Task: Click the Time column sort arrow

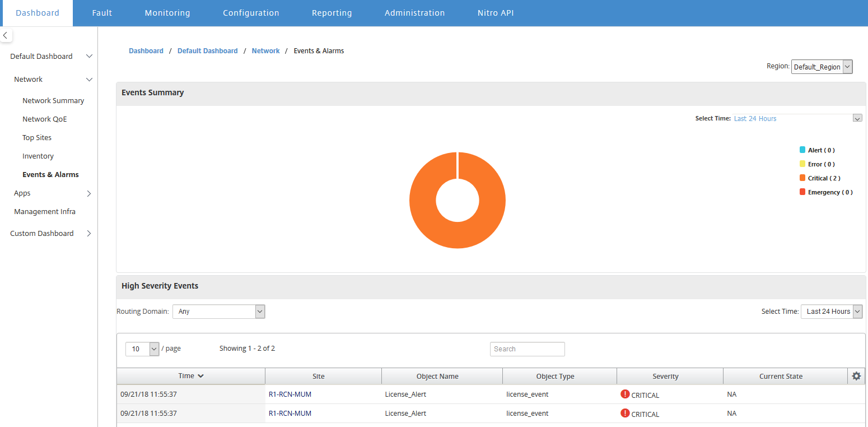Action: click(200, 376)
